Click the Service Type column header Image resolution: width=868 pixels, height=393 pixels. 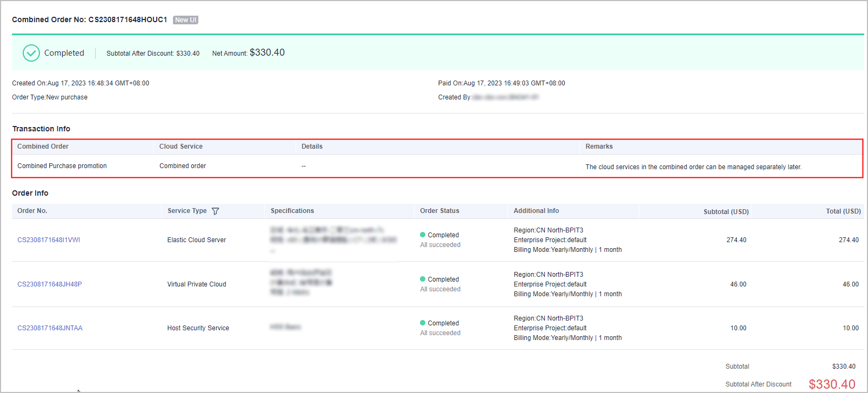[187, 211]
